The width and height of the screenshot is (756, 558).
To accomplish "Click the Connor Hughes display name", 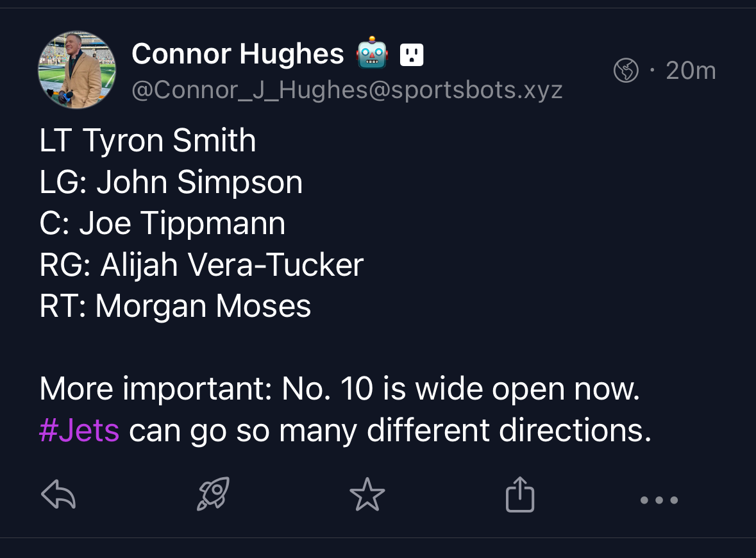I will [x=238, y=55].
